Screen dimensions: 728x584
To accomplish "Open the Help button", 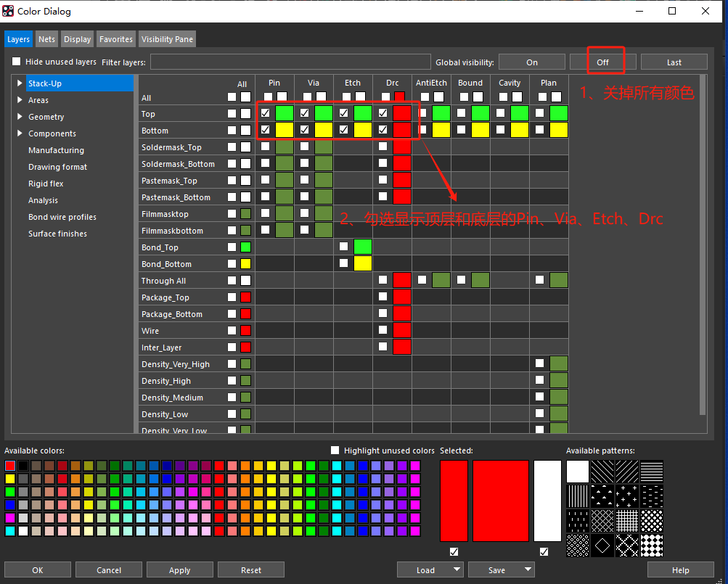I will click(681, 569).
